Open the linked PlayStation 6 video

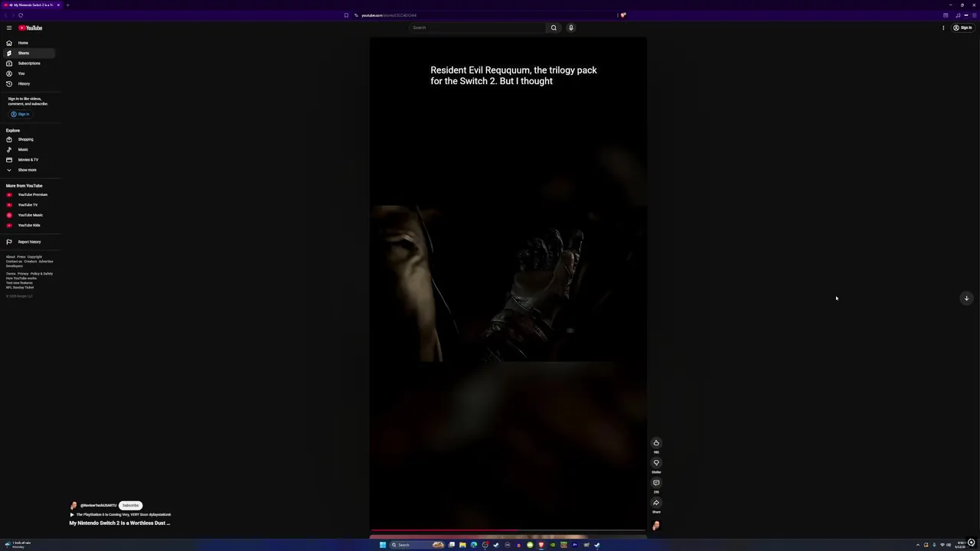[120, 514]
